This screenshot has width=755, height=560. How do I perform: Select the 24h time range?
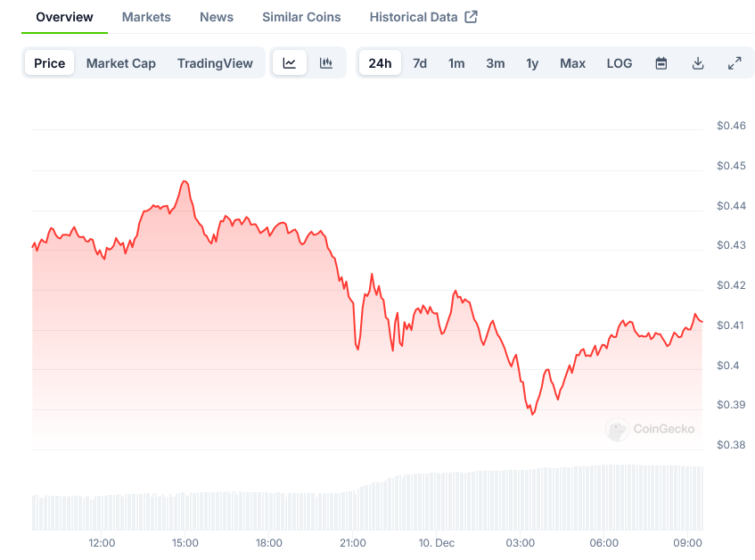[380, 63]
